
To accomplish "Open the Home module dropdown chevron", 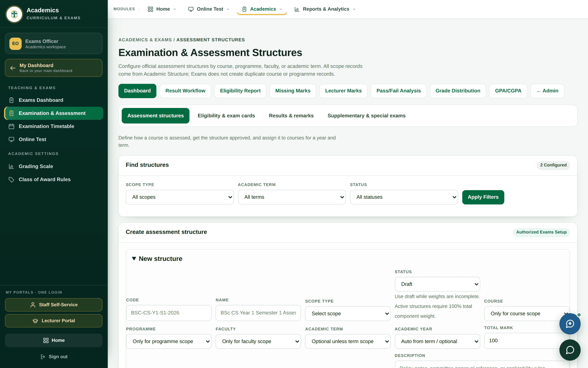I will (175, 9).
